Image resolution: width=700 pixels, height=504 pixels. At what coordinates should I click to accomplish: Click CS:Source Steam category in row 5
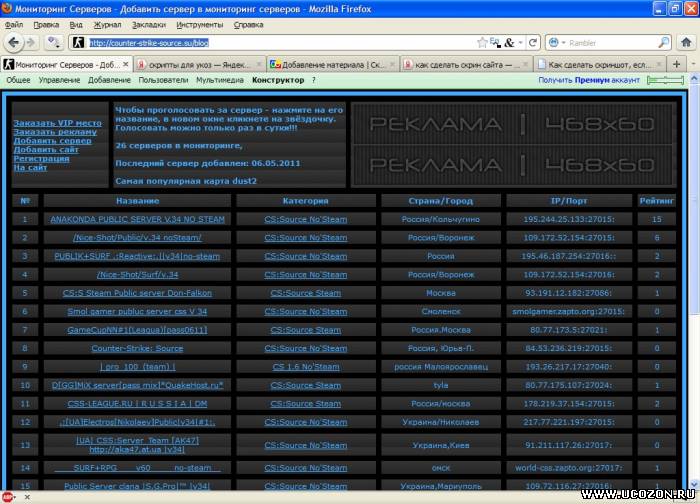[306, 293]
